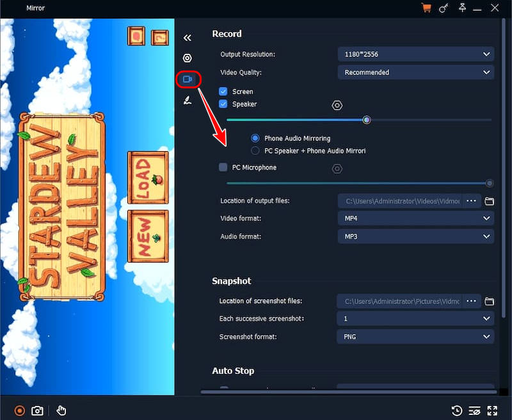Select PC Speaker + Phone Audio Mirroring option
Image resolution: width=512 pixels, height=420 pixels.
(255, 151)
